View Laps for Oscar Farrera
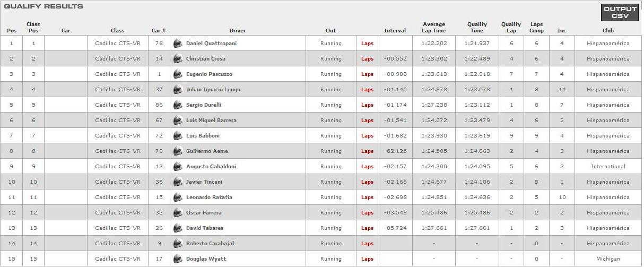Screen dimensions: 644x267 pos(367,213)
